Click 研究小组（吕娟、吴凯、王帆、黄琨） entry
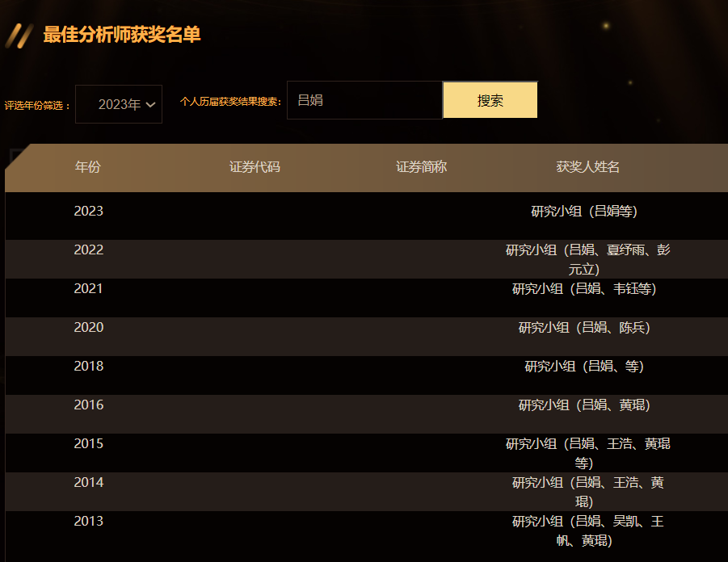Viewport: 728px width, 562px height. pyautogui.click(x=587, y=531)
